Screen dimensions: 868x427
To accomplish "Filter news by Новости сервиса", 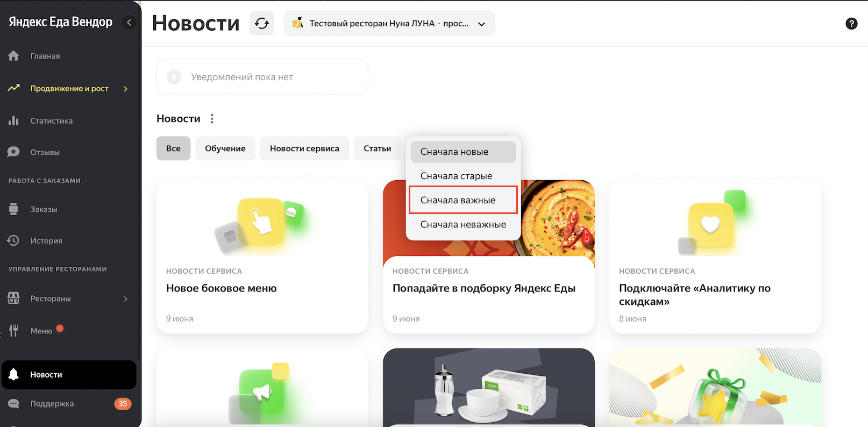I will coord(304,148).
